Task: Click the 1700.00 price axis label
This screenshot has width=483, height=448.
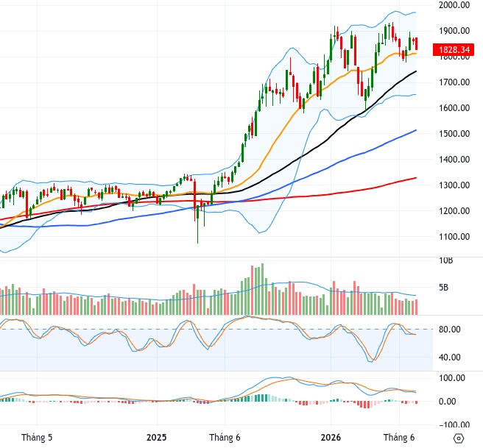Action: tap(454, 82)
